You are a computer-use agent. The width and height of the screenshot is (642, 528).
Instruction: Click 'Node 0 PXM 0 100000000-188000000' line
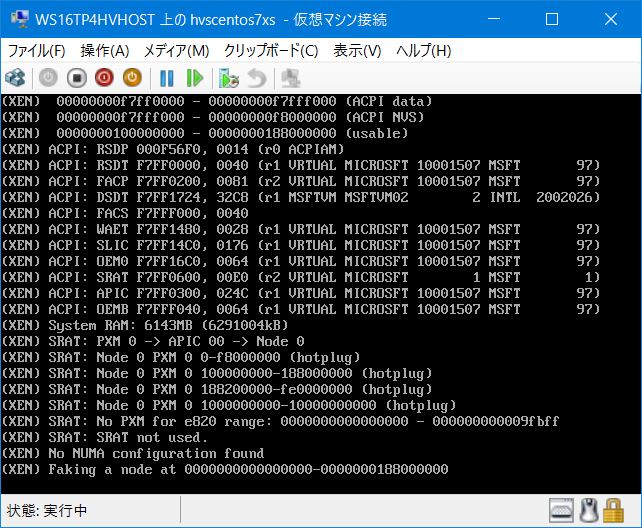(x=217, y=374)
